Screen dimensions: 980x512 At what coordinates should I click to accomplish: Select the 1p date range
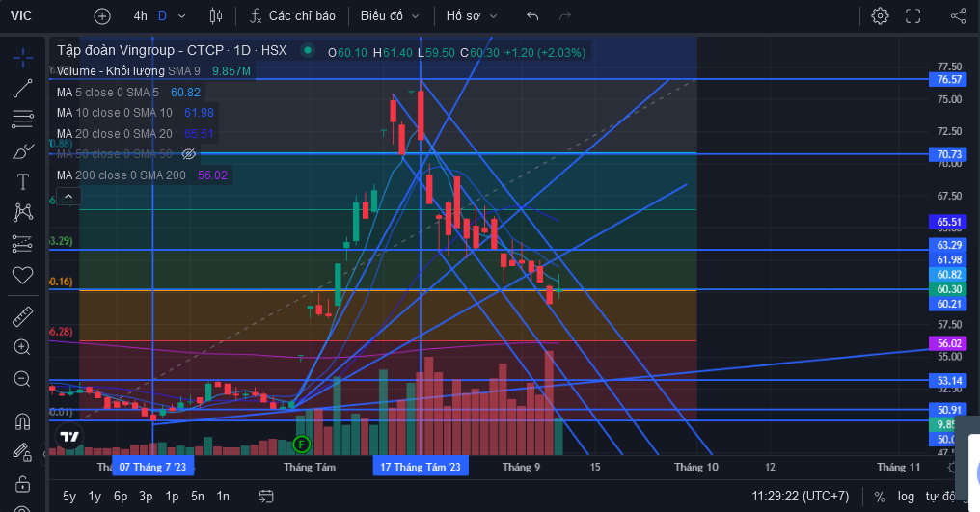(172, 497)
